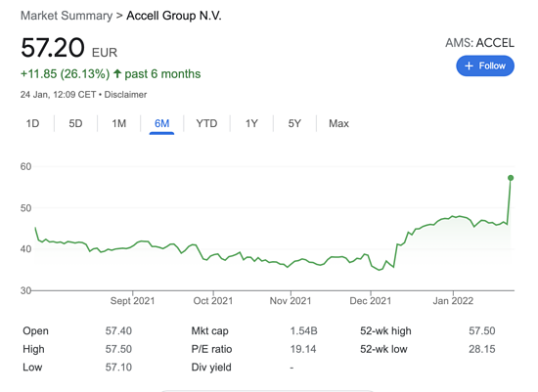This screenshot has width=538, height=392.
Task: Select the 1M time range tab
Action: pyautogui.click(x=118, y=123)
